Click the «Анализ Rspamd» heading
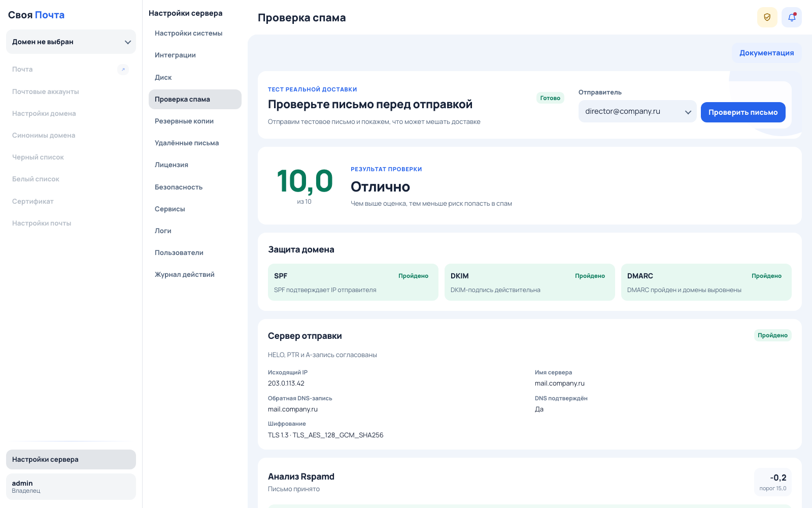Image resolution: width=812 pixels, height=508 pixels. click(x=301, y=477)
